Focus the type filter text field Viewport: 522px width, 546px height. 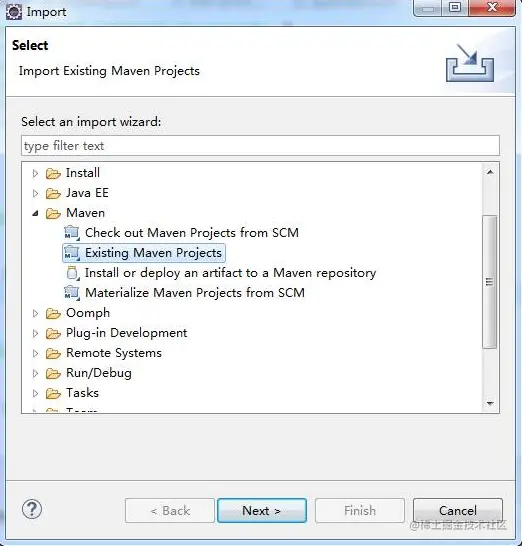[x=260, y=146]
